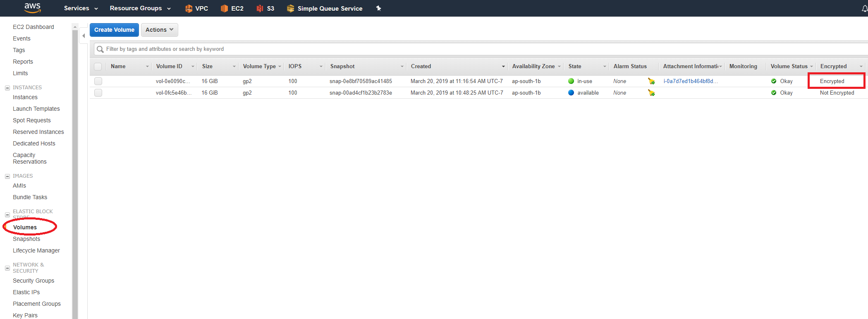The image size is (868, 319).
Task: Sort by Encrypted column header
Action: point(841,67)
